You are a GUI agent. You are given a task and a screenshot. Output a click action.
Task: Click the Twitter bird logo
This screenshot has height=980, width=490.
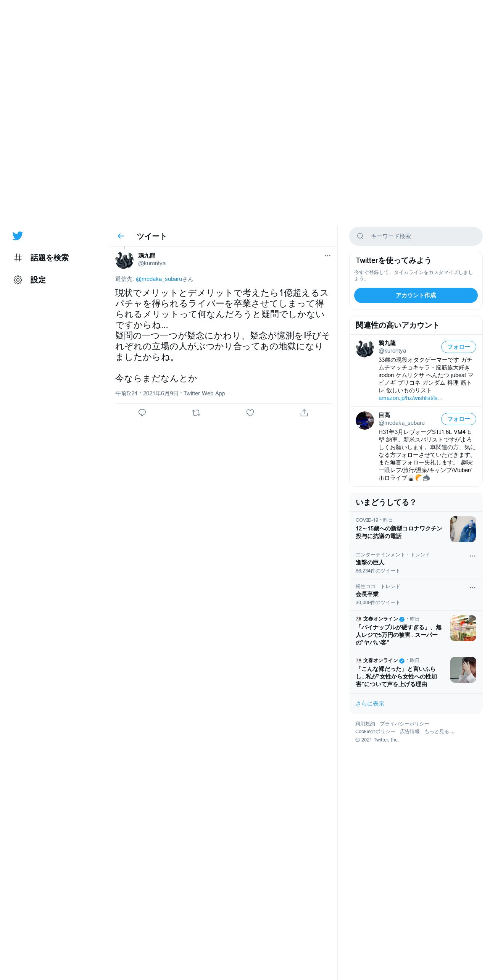[18, 236]
